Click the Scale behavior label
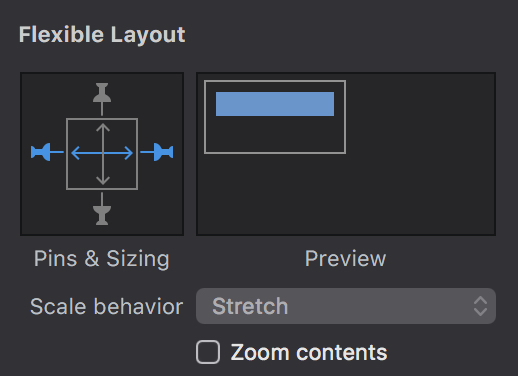Screen dimensions: 518x376 coord(107,306)
